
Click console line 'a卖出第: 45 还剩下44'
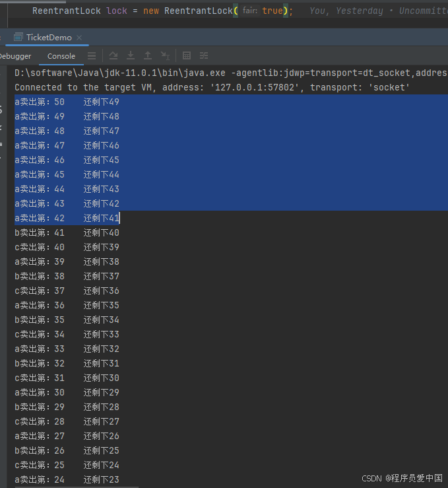point(67,174)
